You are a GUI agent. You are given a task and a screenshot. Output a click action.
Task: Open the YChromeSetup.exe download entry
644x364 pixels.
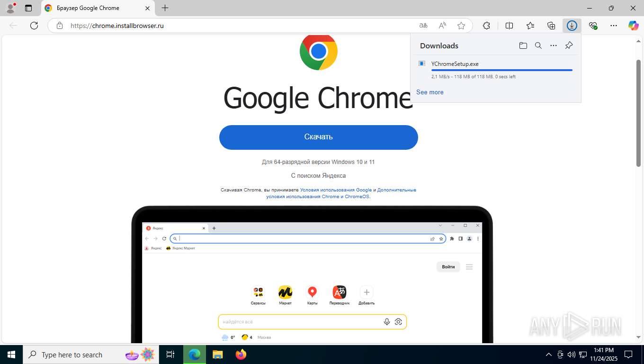495,69
